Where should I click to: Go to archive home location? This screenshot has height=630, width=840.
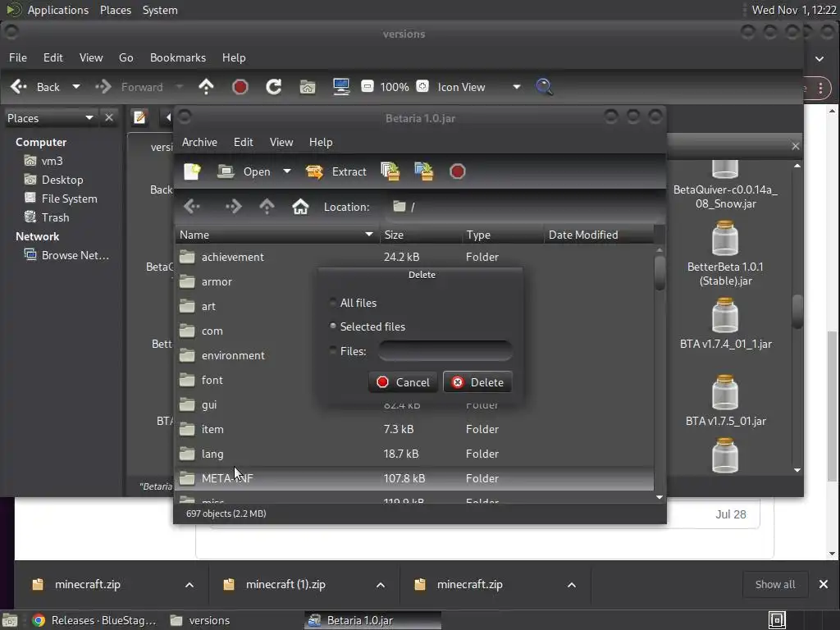300,207
